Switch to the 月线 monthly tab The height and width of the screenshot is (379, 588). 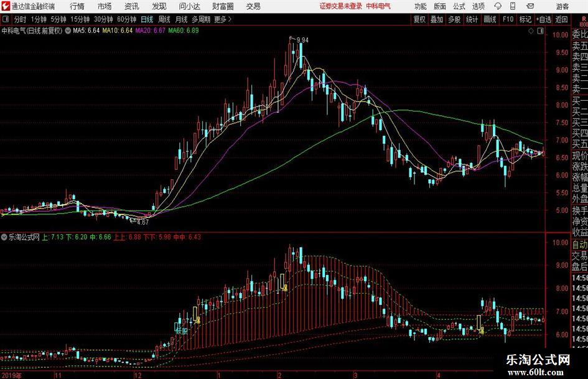click(x=182, y=19)
